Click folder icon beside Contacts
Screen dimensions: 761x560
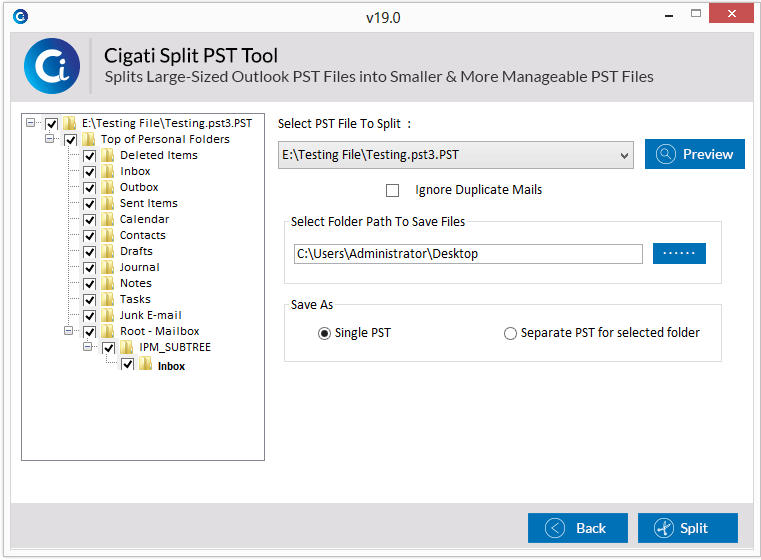(108, 235)
